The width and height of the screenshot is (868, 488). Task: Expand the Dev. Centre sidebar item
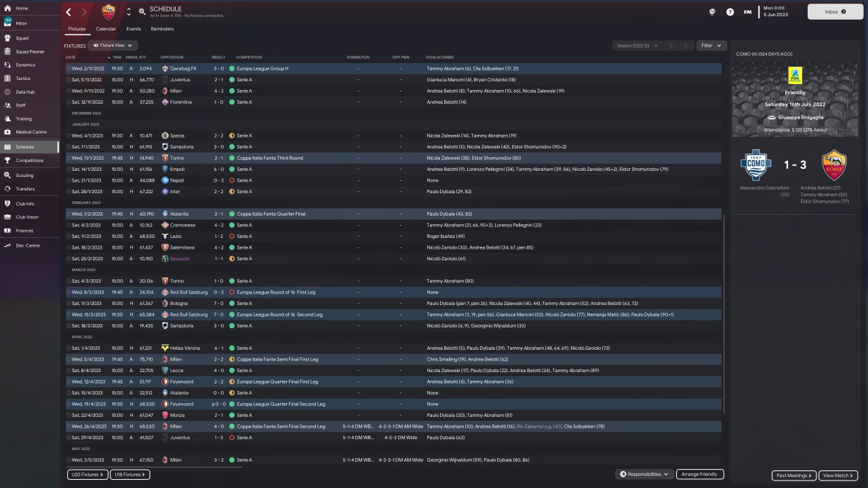29,245
